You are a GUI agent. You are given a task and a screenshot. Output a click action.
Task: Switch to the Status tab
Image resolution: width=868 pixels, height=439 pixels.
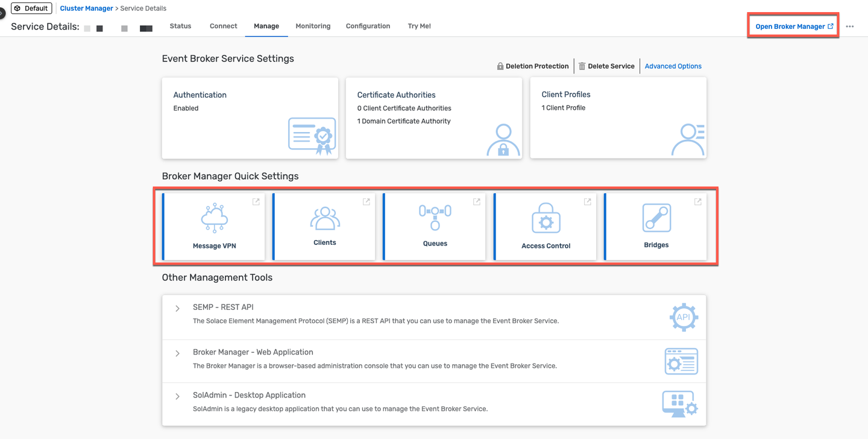[180, 26]
